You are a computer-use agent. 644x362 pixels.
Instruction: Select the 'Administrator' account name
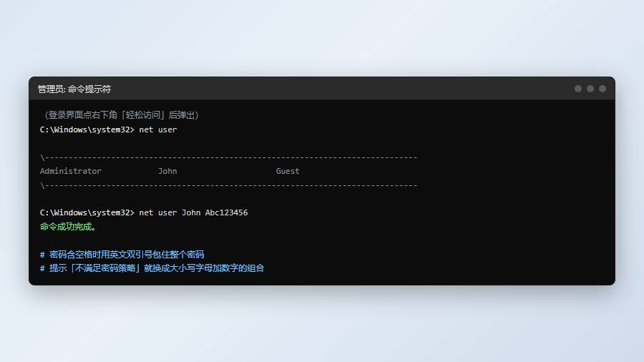(71, 171)
